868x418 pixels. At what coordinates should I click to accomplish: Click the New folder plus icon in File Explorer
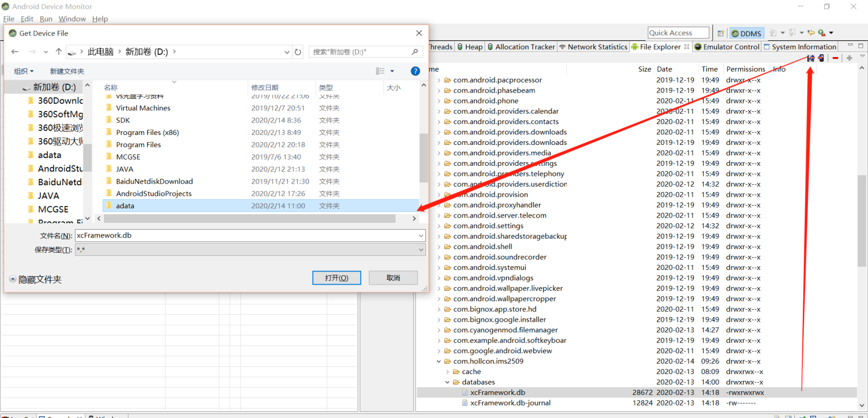(849, 58)
